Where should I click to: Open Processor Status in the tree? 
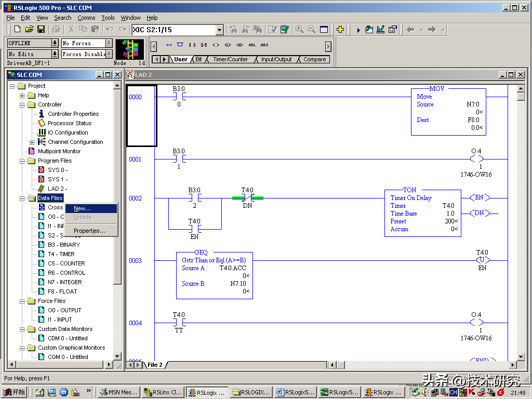(x=70, y=123)
